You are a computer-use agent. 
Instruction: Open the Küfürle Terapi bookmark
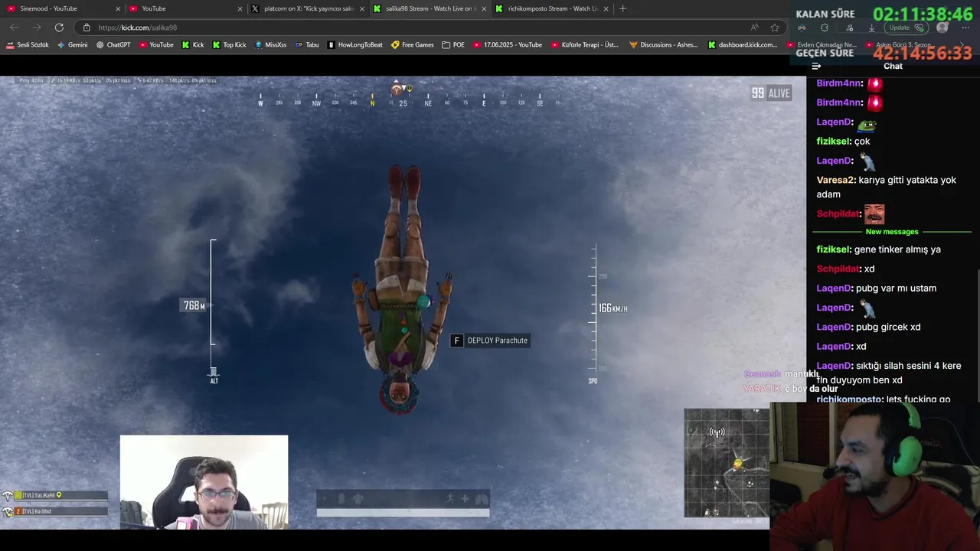584,45
